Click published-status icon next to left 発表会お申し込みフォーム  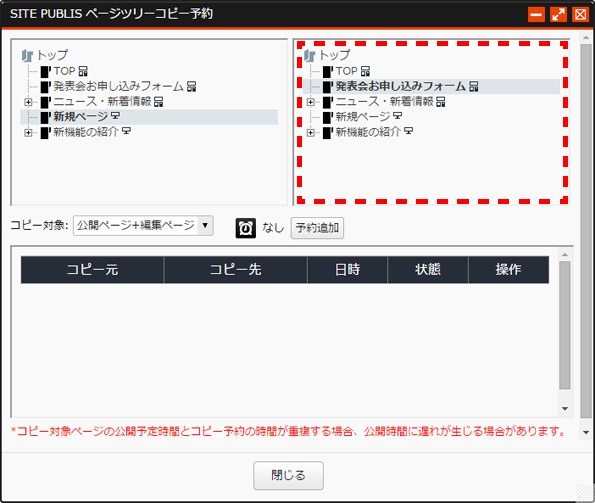pos(192,87)
